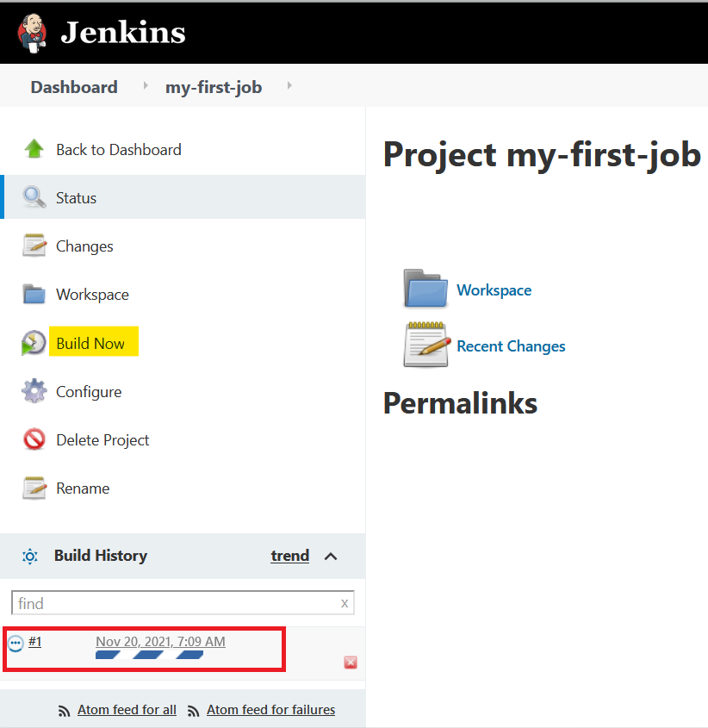The height and width of the screenshot is (728, 708).
Task: Click the Rename notepad icon
Action: click(34, 488)
